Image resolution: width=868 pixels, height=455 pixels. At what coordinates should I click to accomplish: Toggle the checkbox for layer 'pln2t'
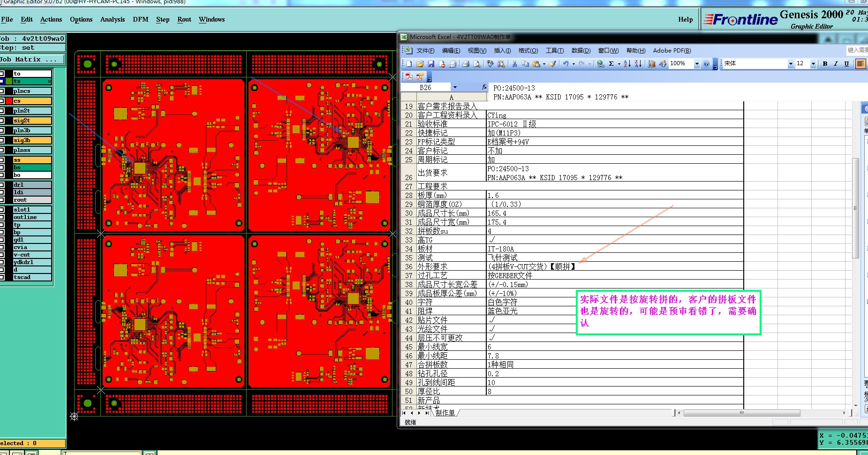click(2, 111)
